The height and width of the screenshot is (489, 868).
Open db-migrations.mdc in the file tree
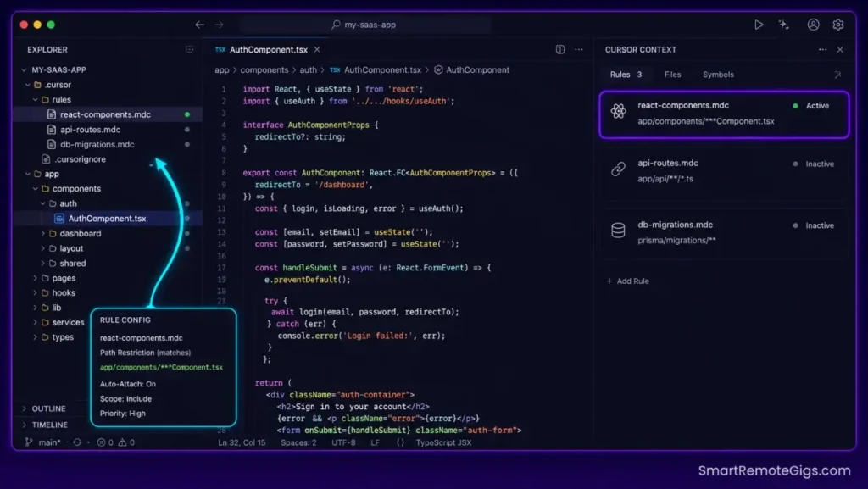[97, 144]
